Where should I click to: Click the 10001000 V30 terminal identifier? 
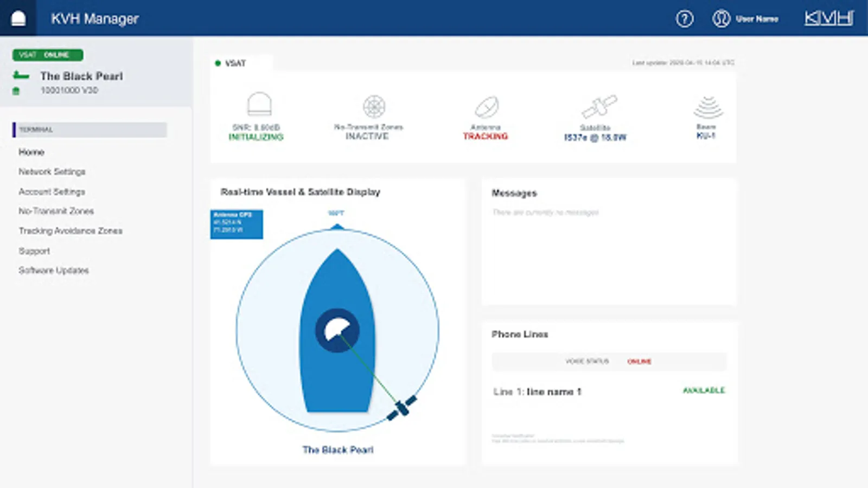[x=69, y=91]
